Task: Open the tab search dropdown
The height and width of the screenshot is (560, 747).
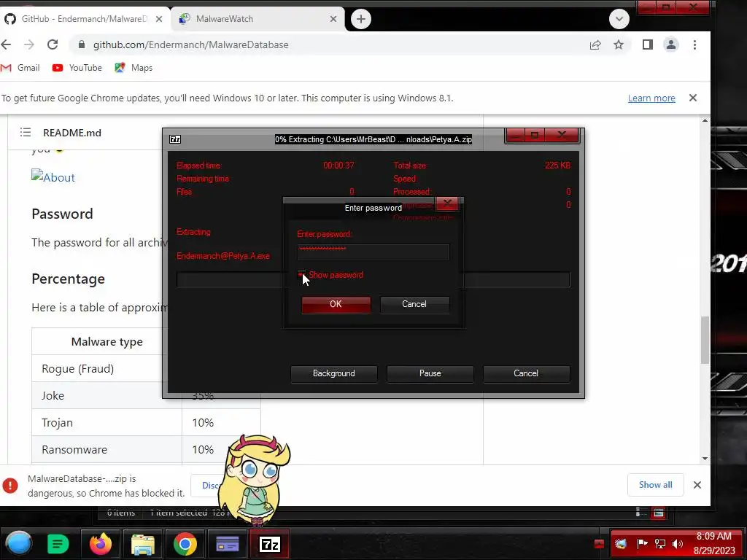Action: 619,19
